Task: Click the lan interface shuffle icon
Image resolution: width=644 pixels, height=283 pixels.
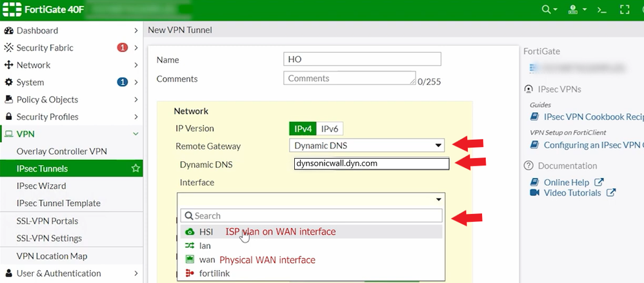Action: (189, 246)
